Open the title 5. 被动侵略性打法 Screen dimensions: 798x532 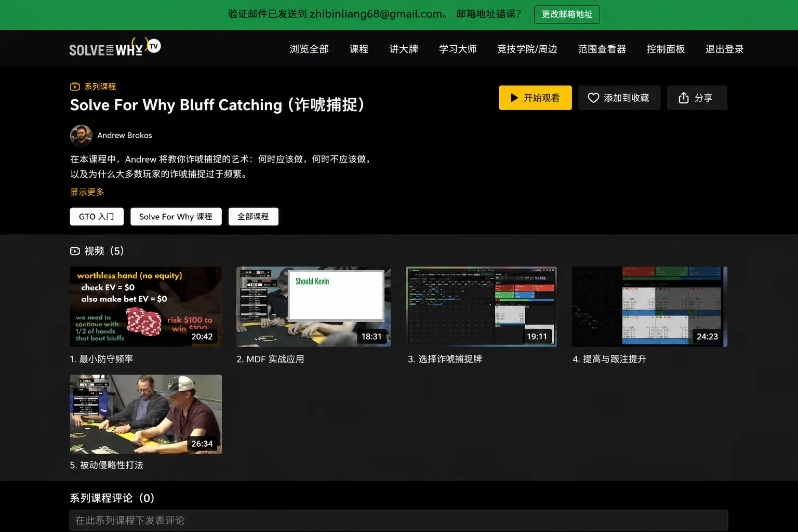(x=107, y=465)
